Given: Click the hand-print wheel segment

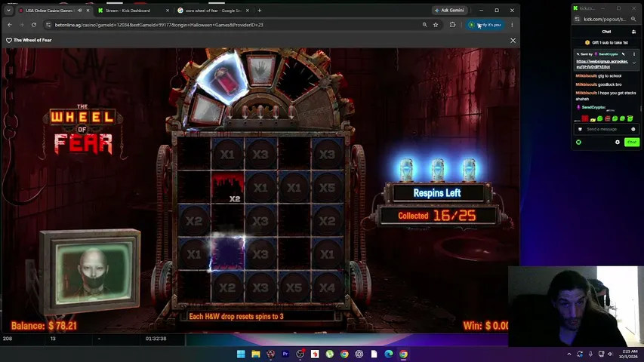Looking at the screenshot, I should (x=261, y=70).
